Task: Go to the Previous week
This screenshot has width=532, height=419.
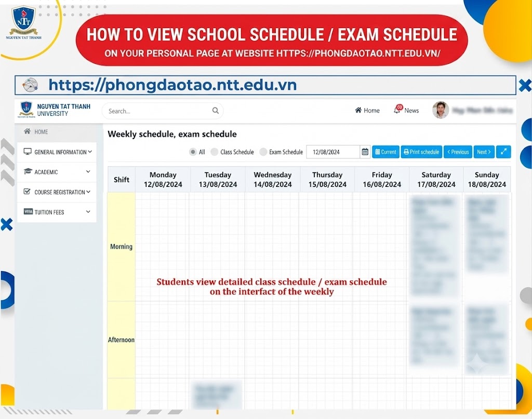Action: click(x=458, y=152)
